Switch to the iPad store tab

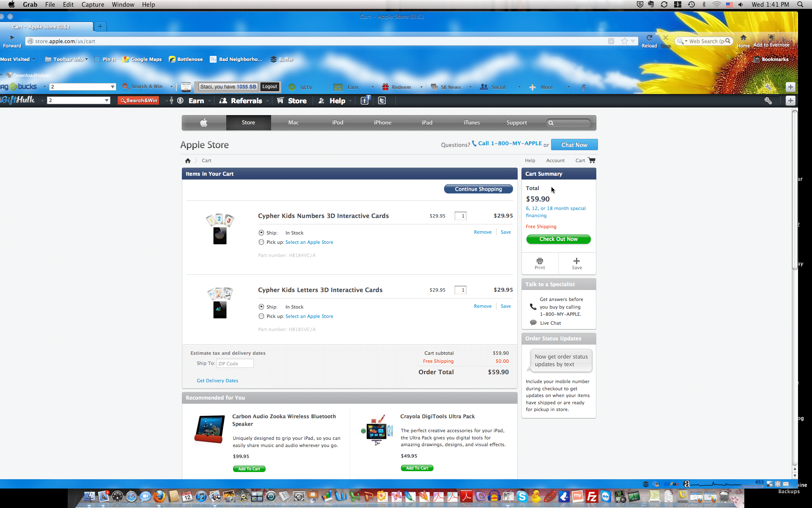[x=427, y=123]
